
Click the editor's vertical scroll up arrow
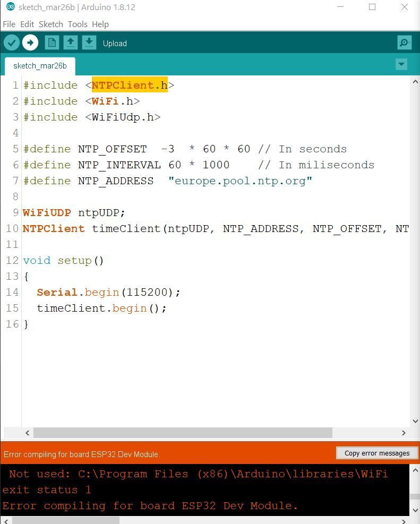(x=415, y=82)
